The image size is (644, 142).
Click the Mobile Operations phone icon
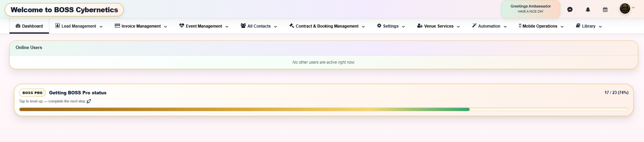click(x=520, y=26)
